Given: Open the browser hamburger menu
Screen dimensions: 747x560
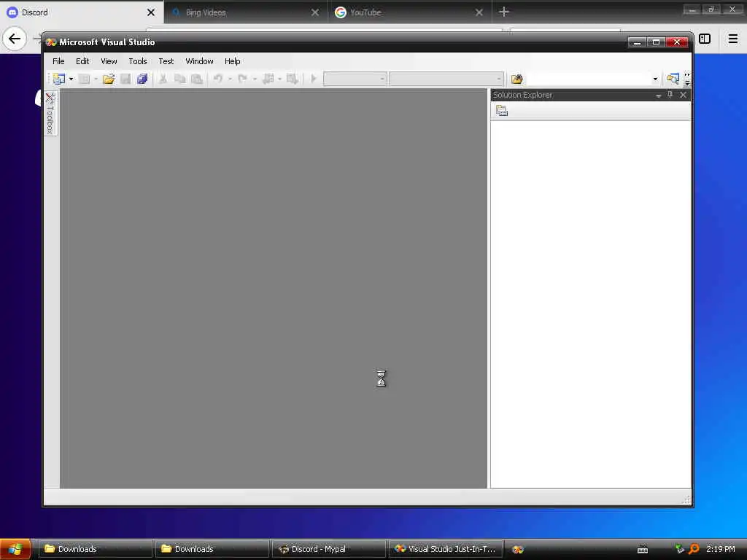Looking at the screenshot, I should click(733, 39).
